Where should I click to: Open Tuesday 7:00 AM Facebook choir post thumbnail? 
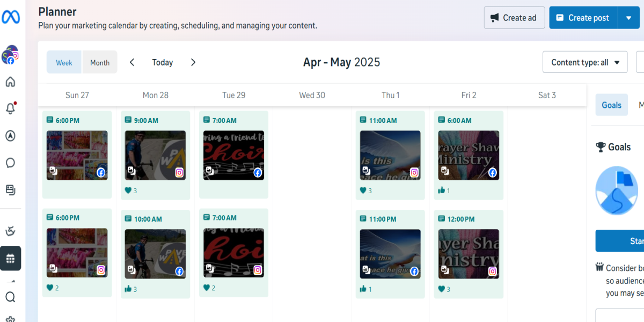click(x=233, y=155)
